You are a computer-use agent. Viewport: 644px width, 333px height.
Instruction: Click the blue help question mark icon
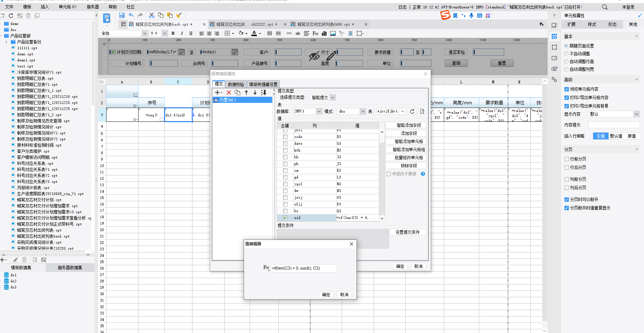point(423,174)
